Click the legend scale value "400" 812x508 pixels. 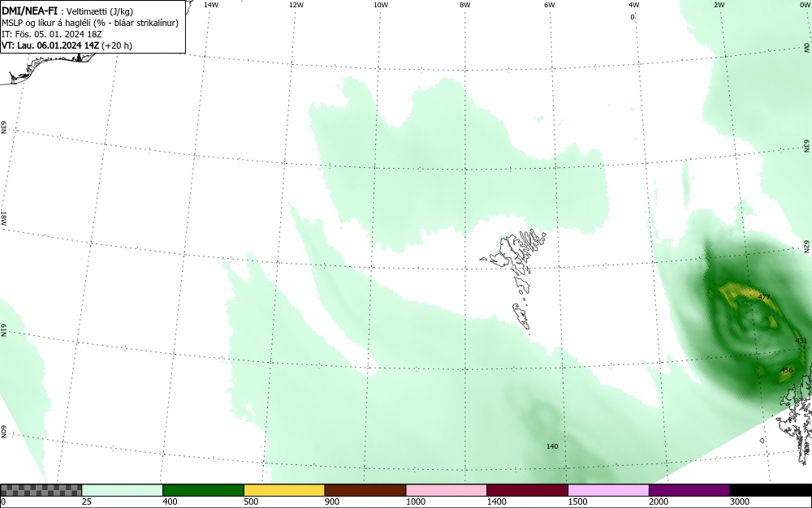point(170,502)
